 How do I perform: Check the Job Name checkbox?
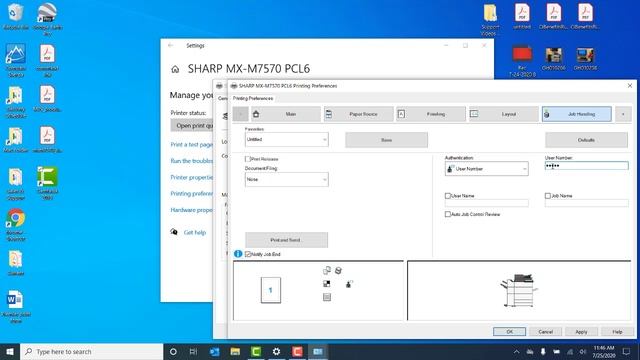pyautogui.click(x=548, y=196)
